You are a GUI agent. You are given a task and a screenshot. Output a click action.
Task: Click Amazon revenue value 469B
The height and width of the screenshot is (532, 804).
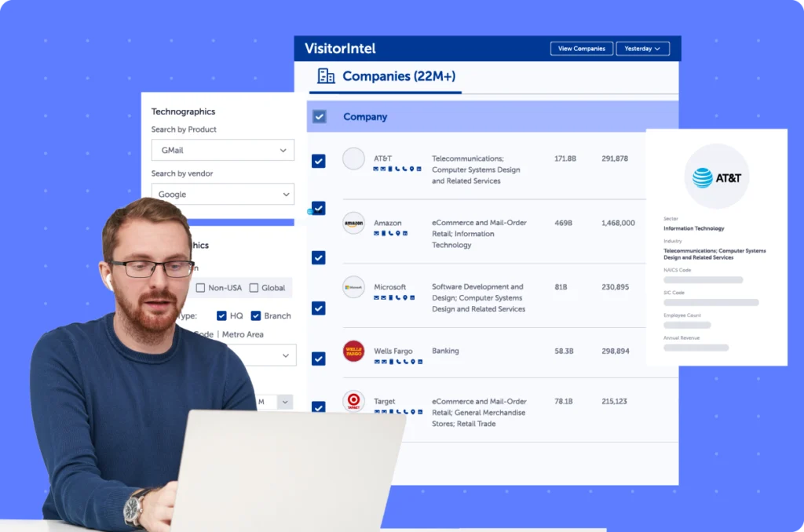click(x=563, y=223)
